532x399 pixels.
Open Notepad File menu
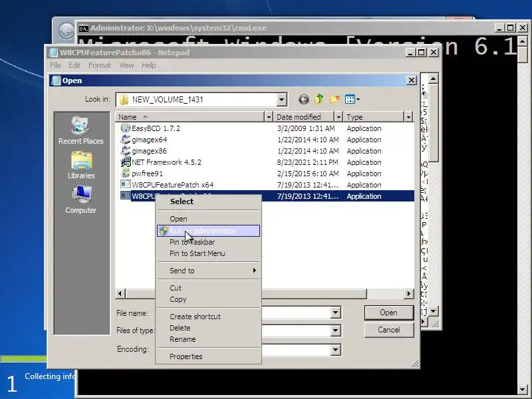click(x=55, y=65)
